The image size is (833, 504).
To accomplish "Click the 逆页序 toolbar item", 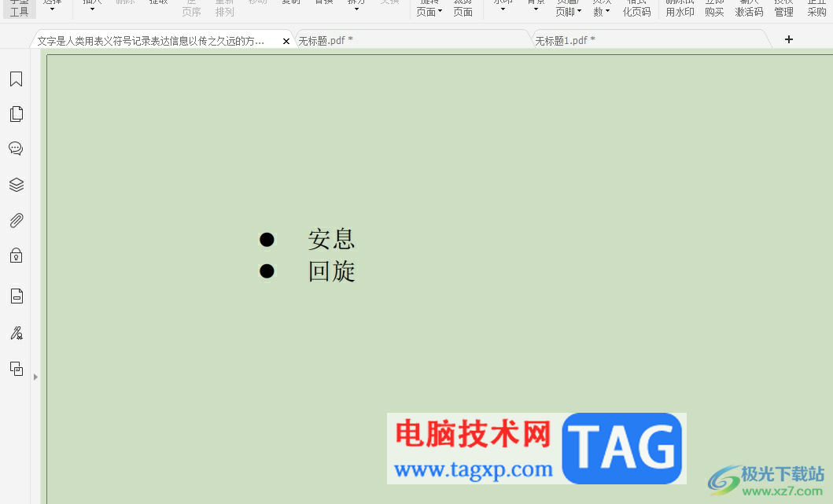I will (191, 8).
